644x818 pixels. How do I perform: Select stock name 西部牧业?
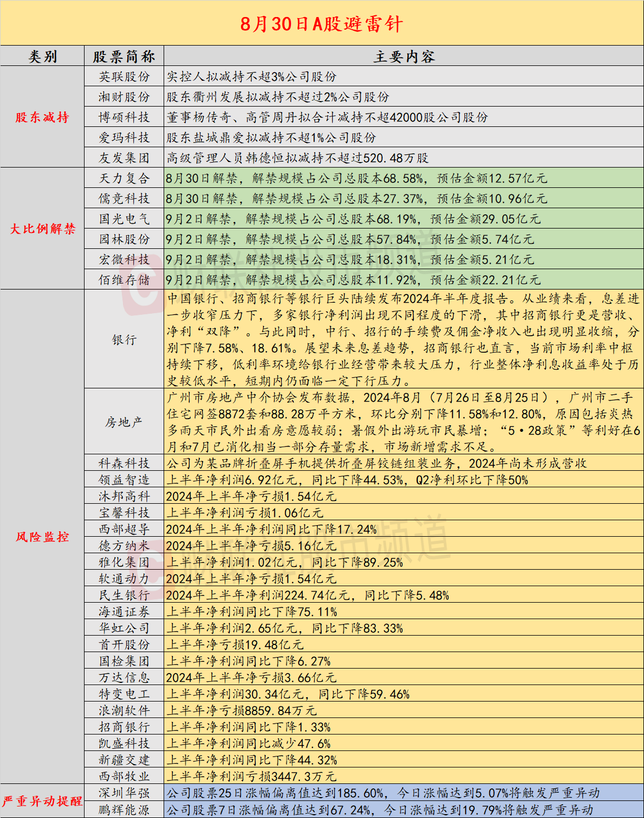click(x=124, y=776)
